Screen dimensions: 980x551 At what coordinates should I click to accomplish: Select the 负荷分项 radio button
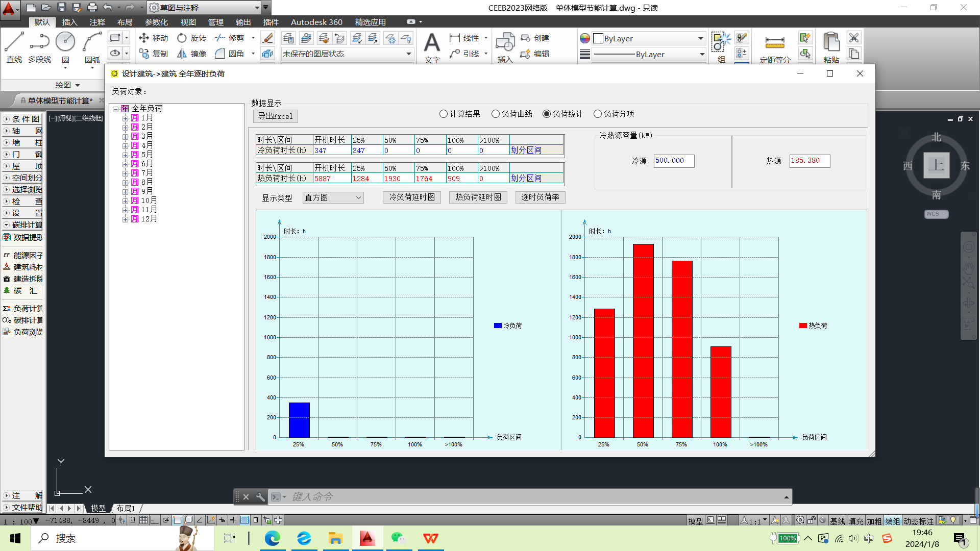point(598,114)
